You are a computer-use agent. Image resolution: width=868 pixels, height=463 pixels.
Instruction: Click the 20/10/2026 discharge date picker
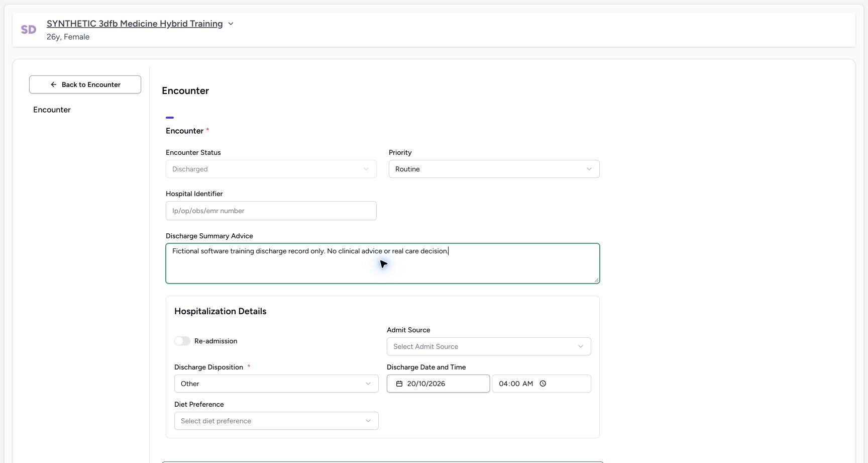coord(438,384)
